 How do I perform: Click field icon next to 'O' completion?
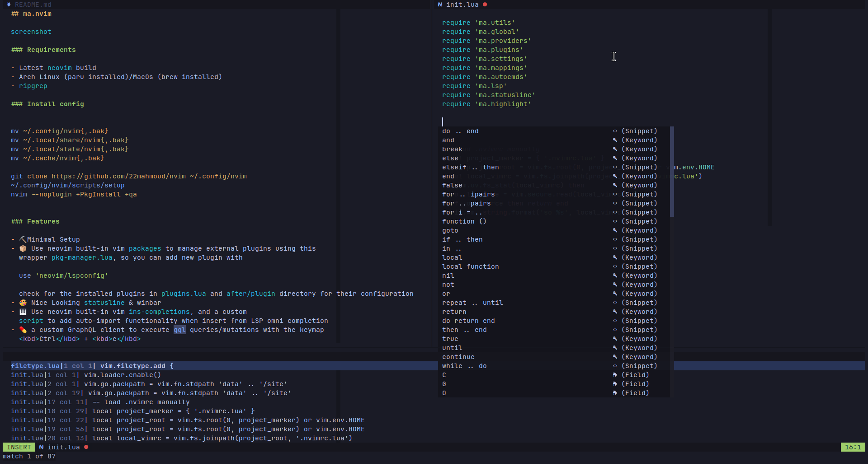[615, 393]
